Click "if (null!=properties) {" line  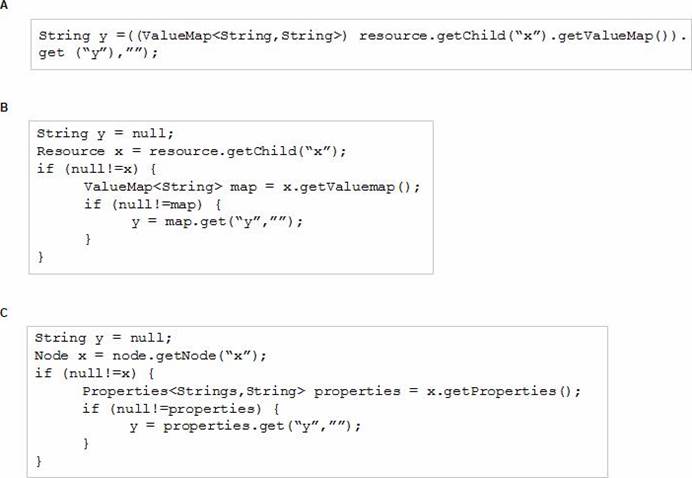[x=181, y=409]
